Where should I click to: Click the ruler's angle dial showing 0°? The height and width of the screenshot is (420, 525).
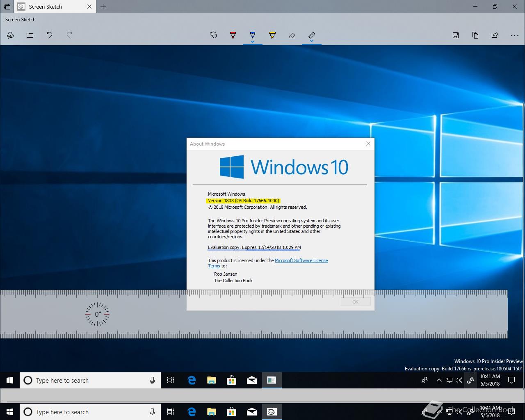point(98,314)
